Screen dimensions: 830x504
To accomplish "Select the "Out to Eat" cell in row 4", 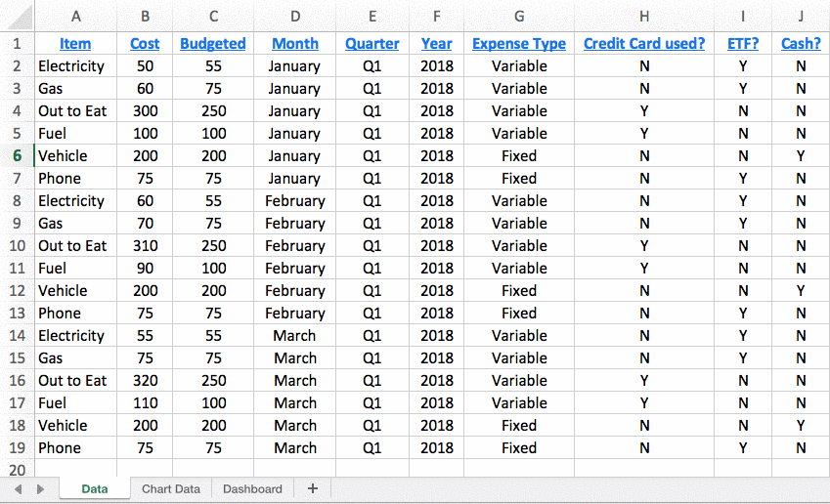I will 73,110.
